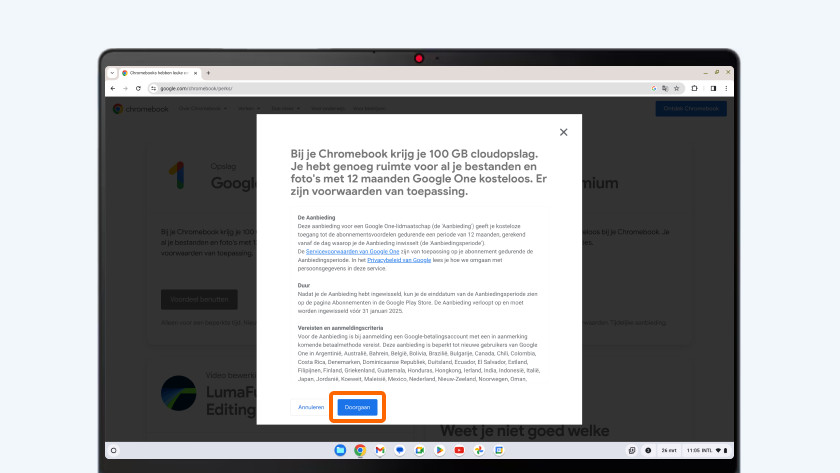Open the Servicevoorwaarden van Google One link

352,252
